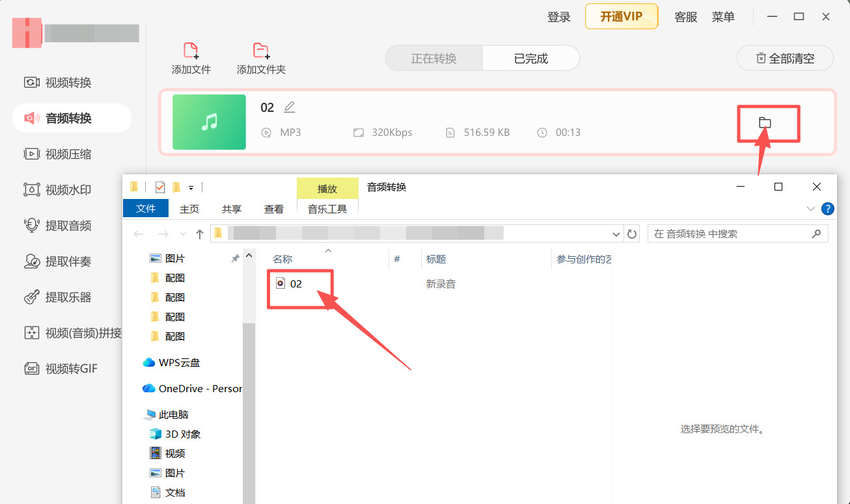Open the address bar history dropdown
The image size is (850, 504).
[616, 233]
